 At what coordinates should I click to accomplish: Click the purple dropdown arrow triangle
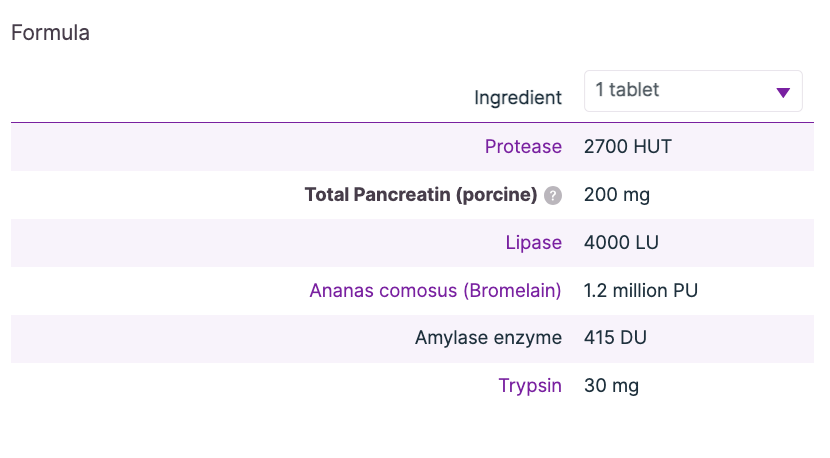coord(783,92)
